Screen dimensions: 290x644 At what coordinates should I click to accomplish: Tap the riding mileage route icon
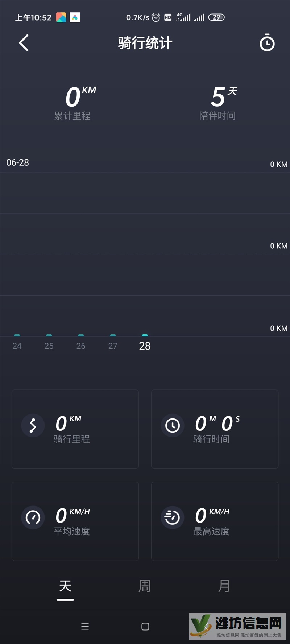[x=33, y=425]
